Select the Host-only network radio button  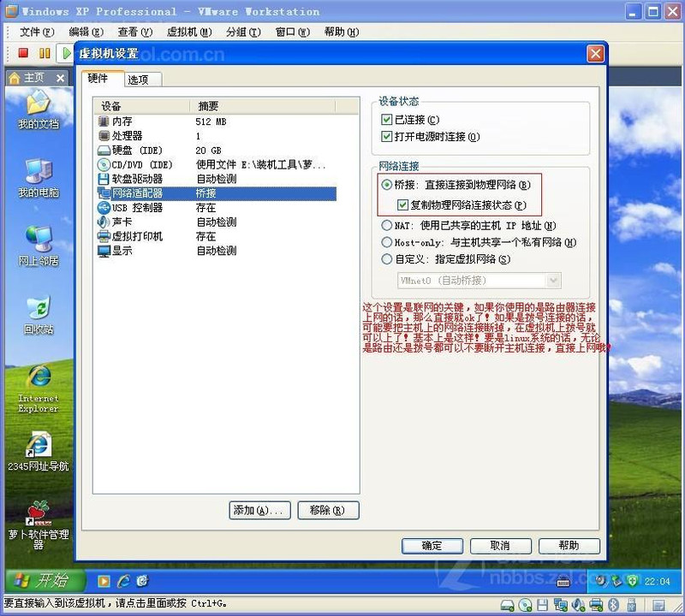pyautogui.click(x=387, y=243)
